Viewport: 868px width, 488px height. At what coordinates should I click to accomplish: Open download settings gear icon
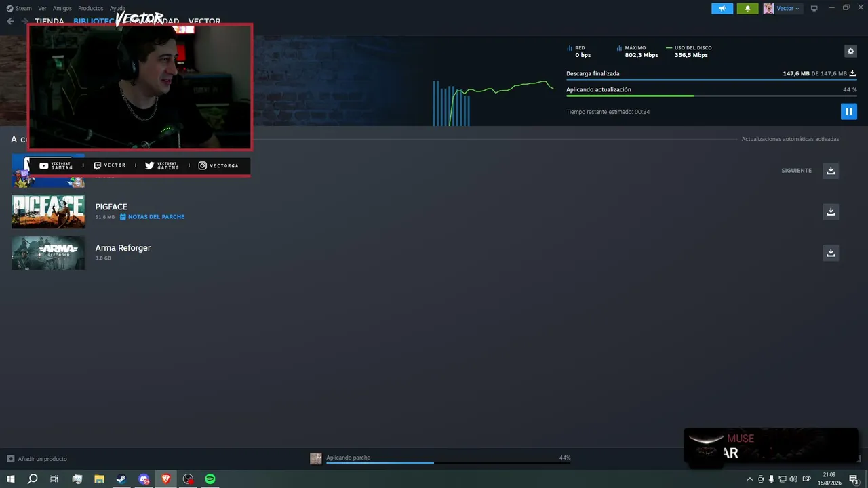850,51
